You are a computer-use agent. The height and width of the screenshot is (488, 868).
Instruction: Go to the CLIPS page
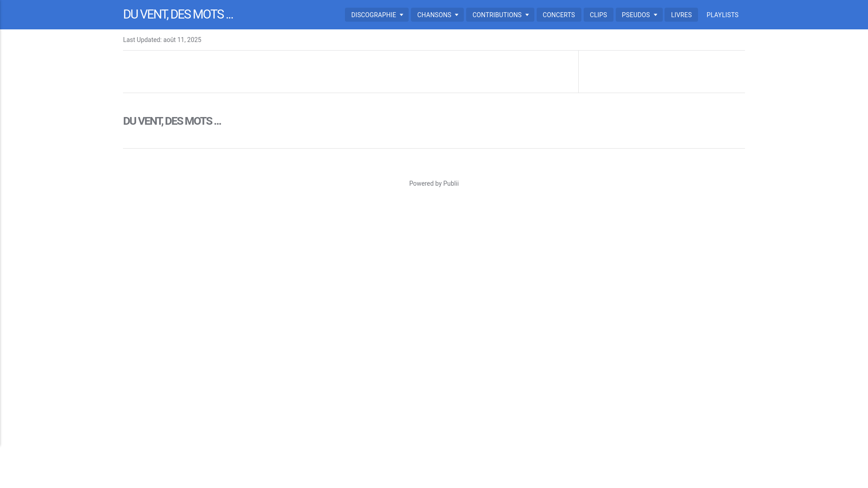coord(598,15)
